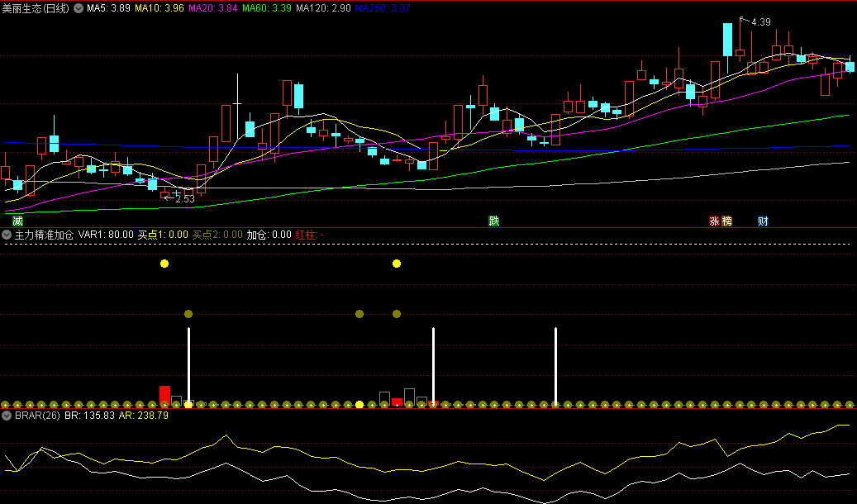Select the MA10: 3.96 label

pos(159,8)
